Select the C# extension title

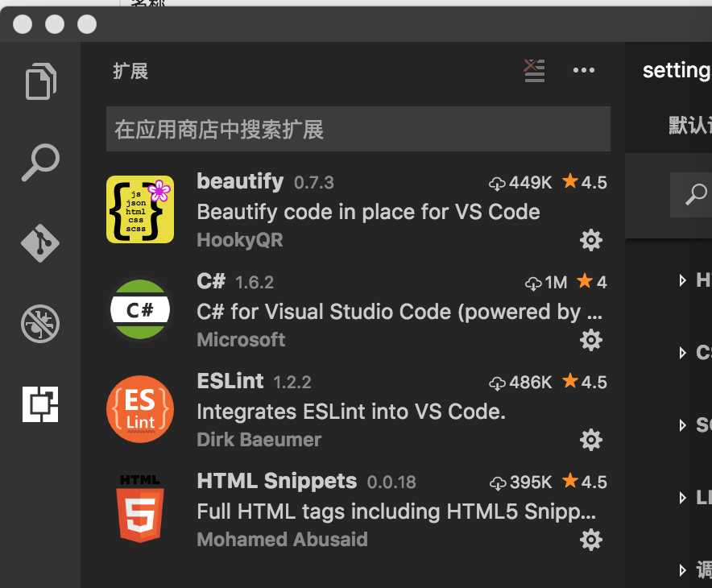(211, 281)
